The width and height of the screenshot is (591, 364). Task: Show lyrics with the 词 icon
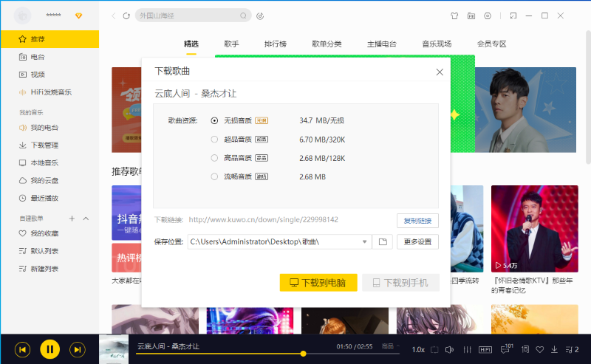525,349
